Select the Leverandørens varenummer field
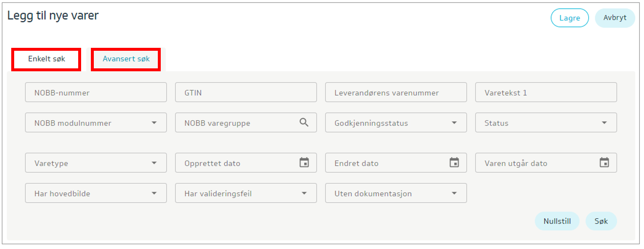The height and width of the screenshot is (249, 644). pyautogui.click(x=396, y=92)
